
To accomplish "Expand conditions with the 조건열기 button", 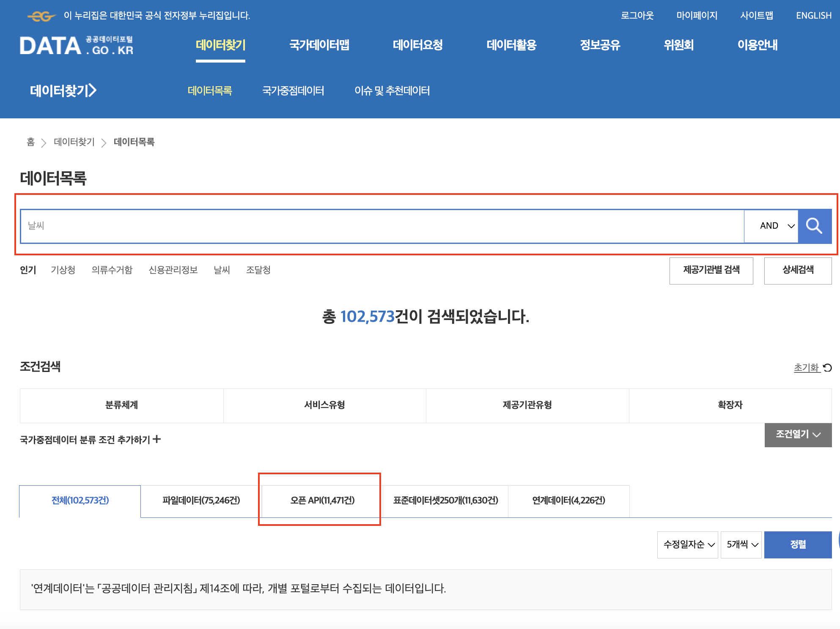I will (x=798, y=435).
